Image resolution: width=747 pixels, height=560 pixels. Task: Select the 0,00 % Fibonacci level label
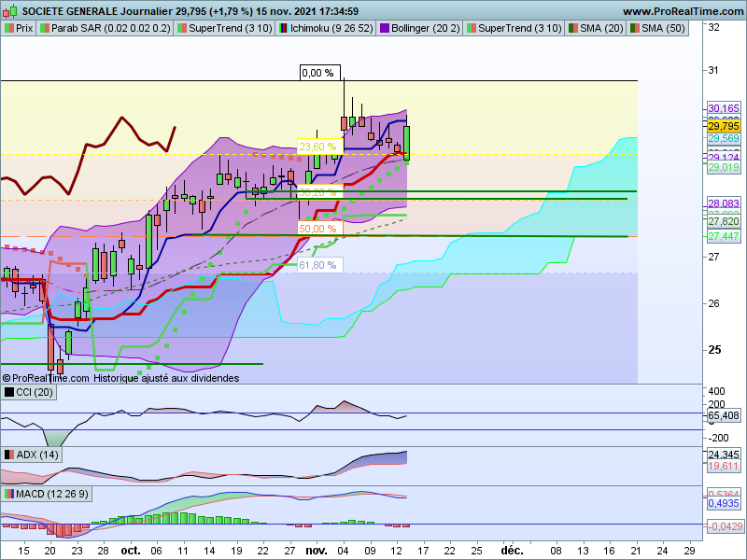pos(319,73)
